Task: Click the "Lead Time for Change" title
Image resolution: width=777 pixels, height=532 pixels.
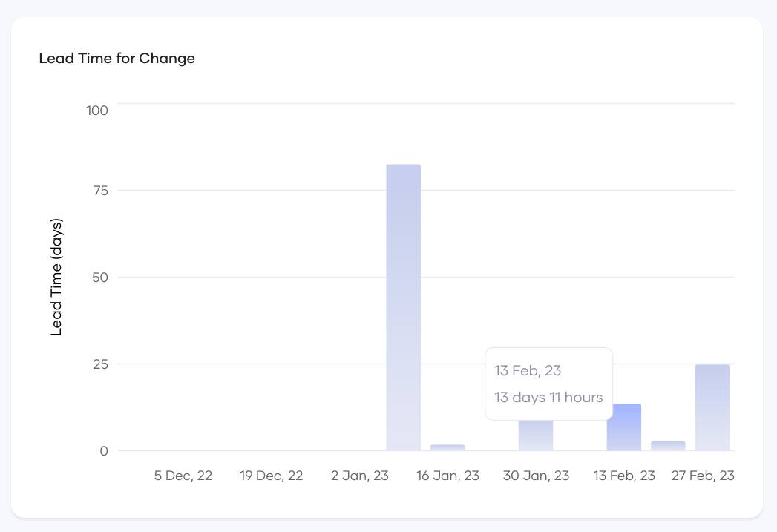Action: click(117, 59)
